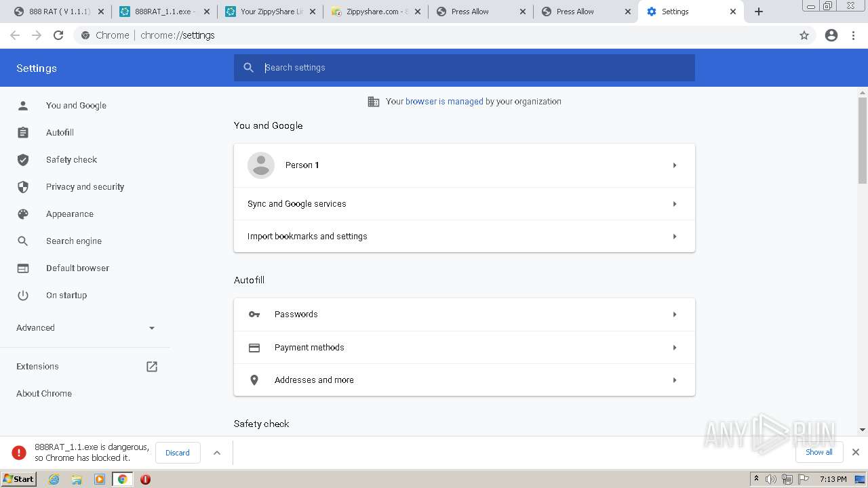This screenshot has width=868, height=488.
Task: Click the Passwords key icon
Action: (x=254, y=314)
